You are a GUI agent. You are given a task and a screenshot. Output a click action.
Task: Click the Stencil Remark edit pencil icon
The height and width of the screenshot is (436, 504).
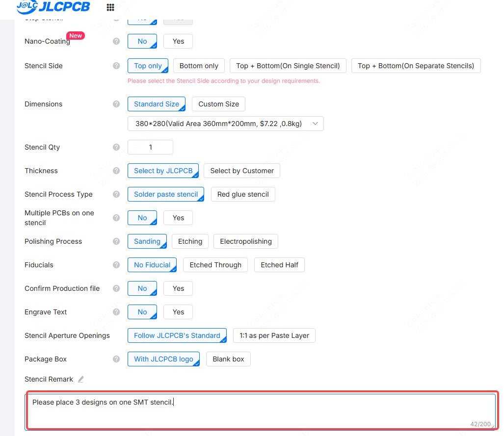coord(81,380)
